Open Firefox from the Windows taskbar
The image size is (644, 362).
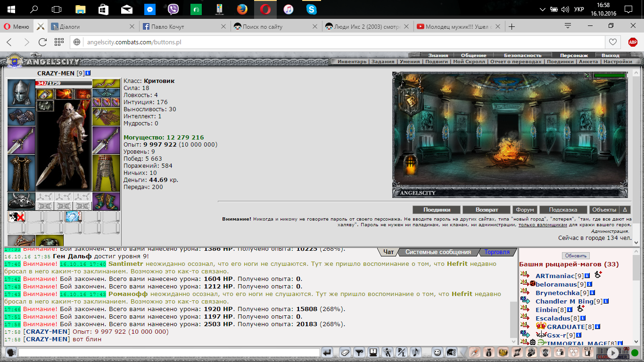point(242,9)
